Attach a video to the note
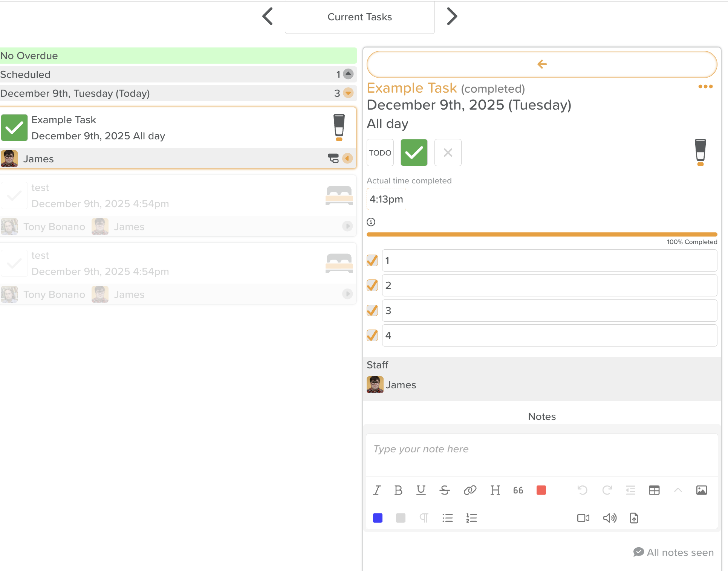The width and height of the screenshot is (728, 571). click(583, 518)
